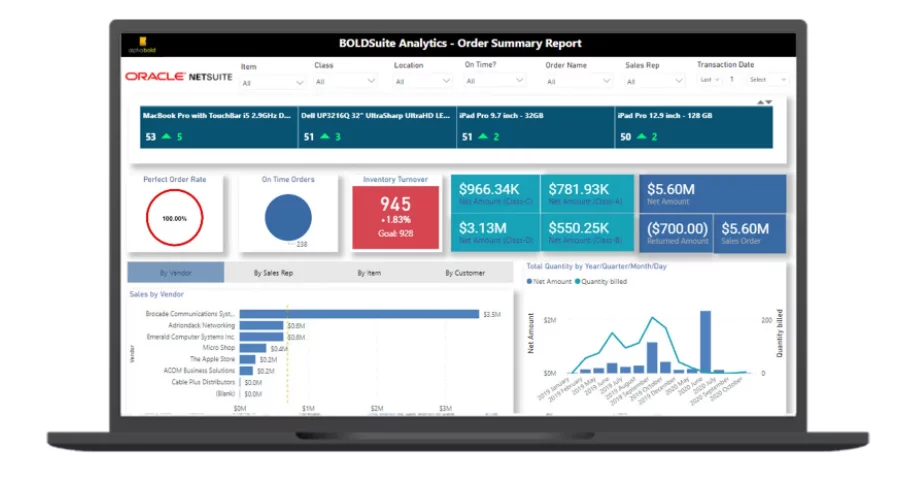Open the On Time? filter dropdown
This screenshot has height=481, width=910.
click(x=495, y=81)
